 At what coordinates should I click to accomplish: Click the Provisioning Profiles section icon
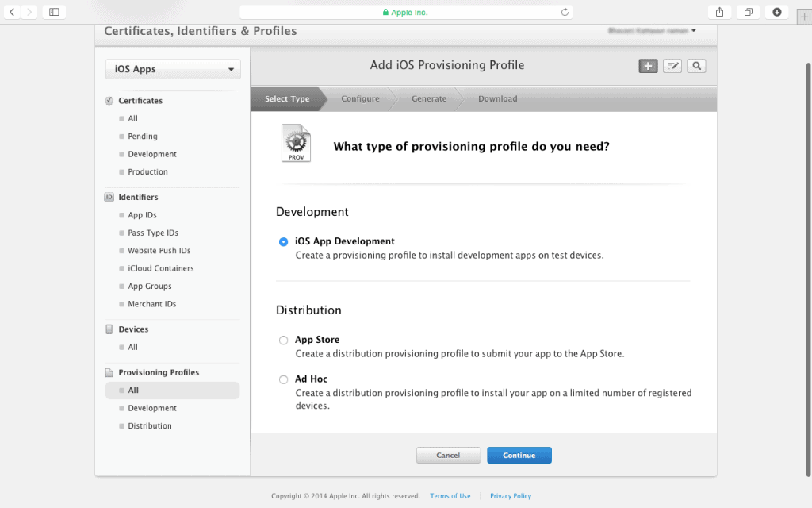tap(109, 373)
